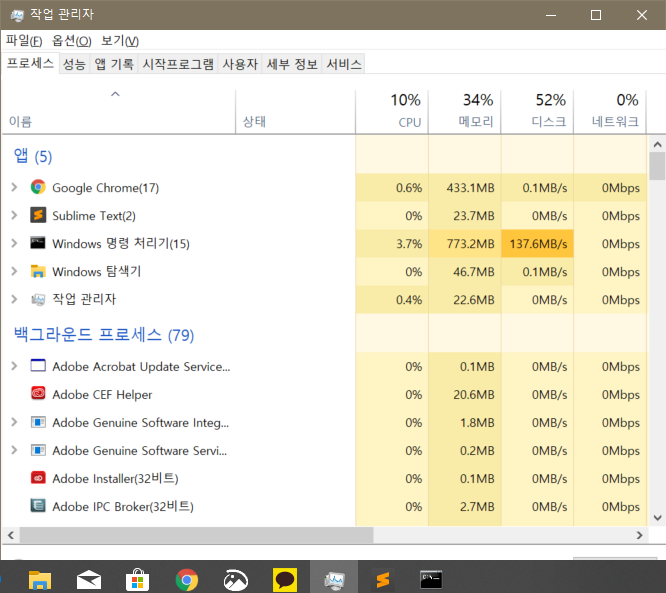Open the Photos app in the taskbar
Viewport: 666px width, 593px height.
[x=236, y=580]
